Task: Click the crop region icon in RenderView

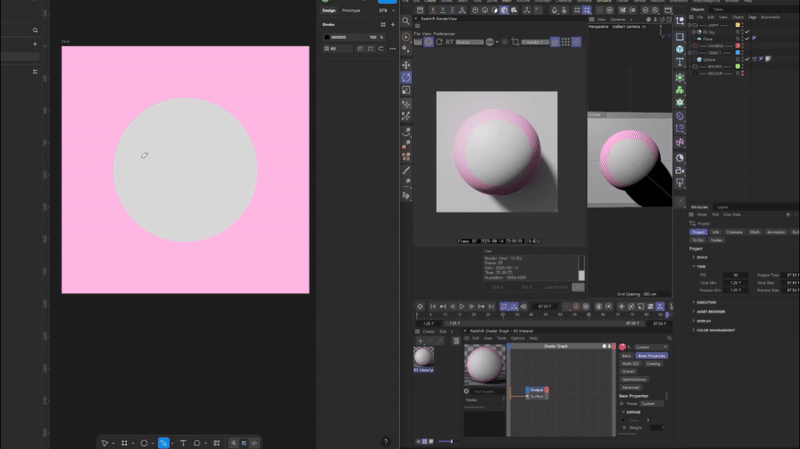Action: [515, 42]
